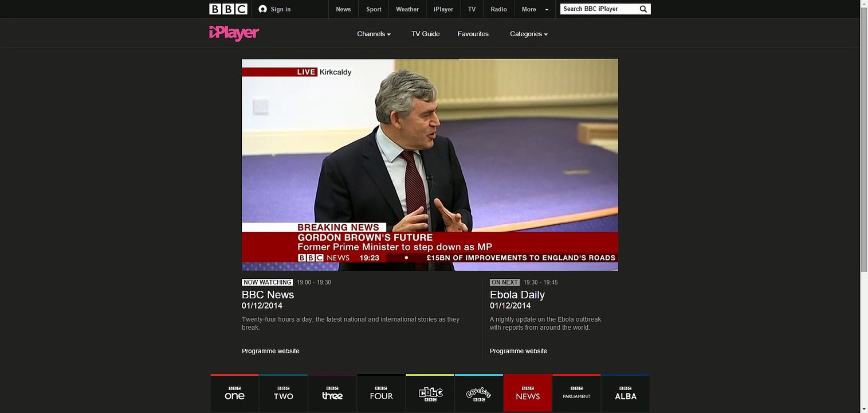Switch to BBC Parliament channel
Image resolution: width=868 pixels, height=413 pixels.
pos(576,393)
